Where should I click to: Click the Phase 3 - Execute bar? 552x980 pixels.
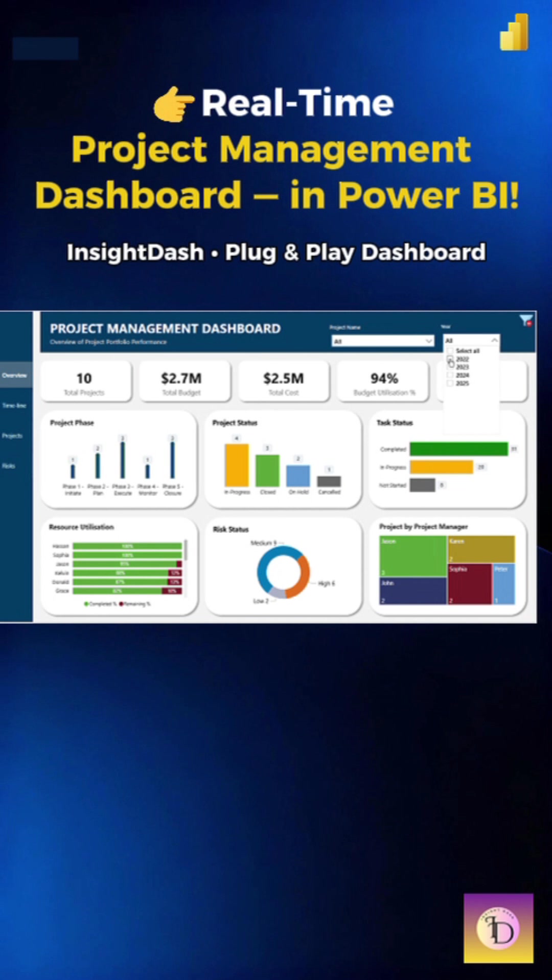point(123,460)
